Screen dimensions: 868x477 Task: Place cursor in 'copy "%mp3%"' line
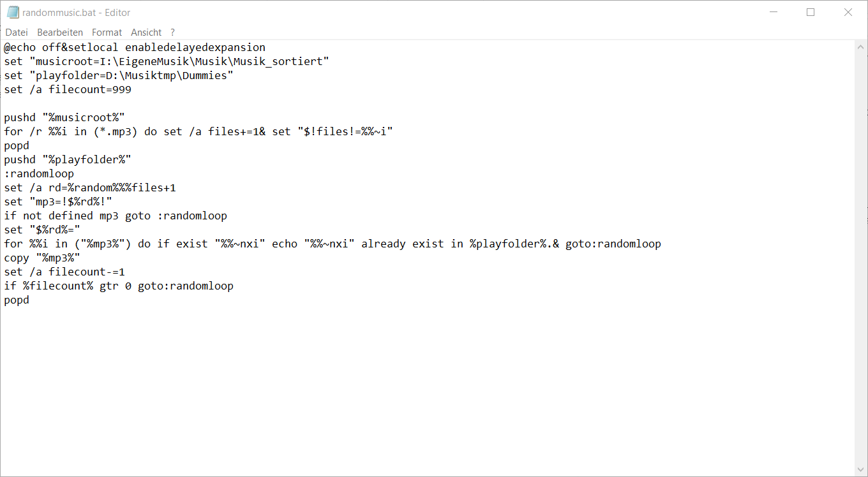tap(42, 258)
